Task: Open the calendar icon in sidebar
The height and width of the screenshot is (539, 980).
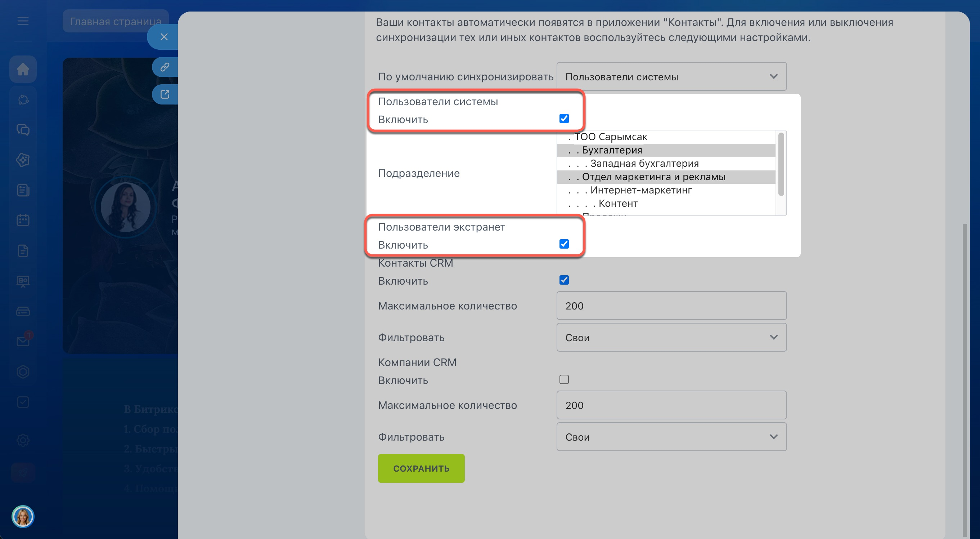Action: pyautogui.click(x=23, y=220)
